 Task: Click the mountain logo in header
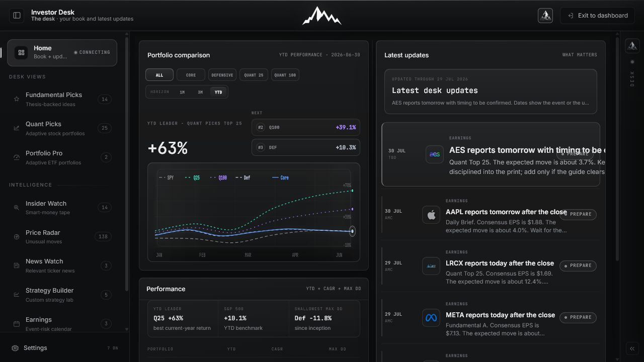322,16
